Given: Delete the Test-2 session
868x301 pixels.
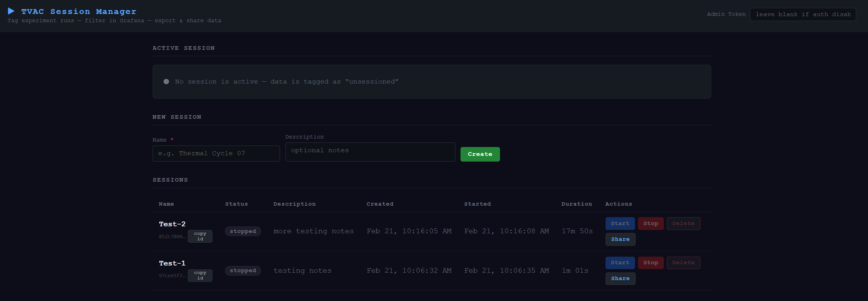Looking at the screenshot, I should coord(683,223).
